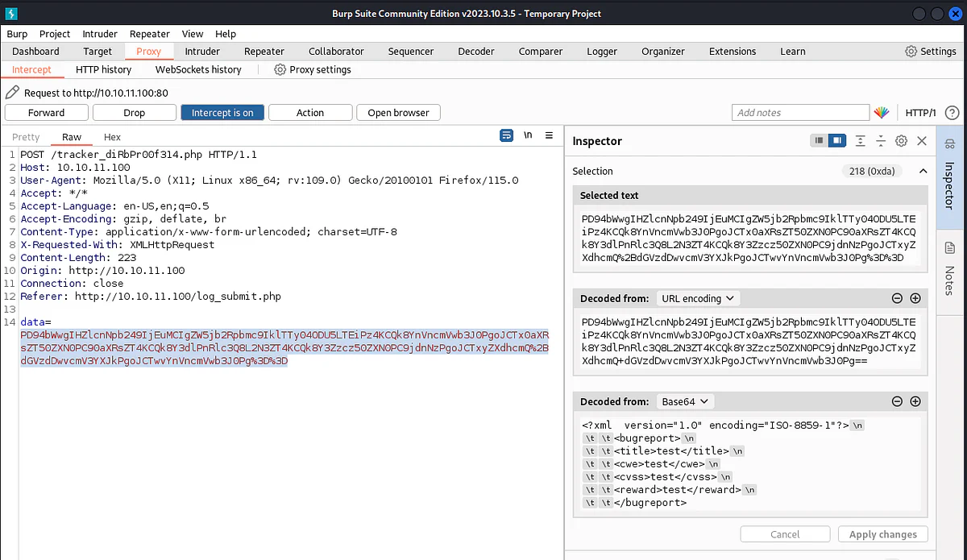
Task: Click Cancel in Inspector
Action: 785,534
